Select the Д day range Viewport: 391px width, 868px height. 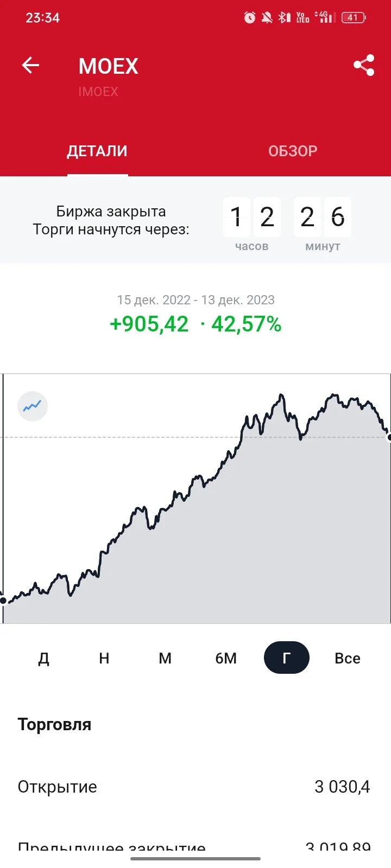tap(43, 658)
